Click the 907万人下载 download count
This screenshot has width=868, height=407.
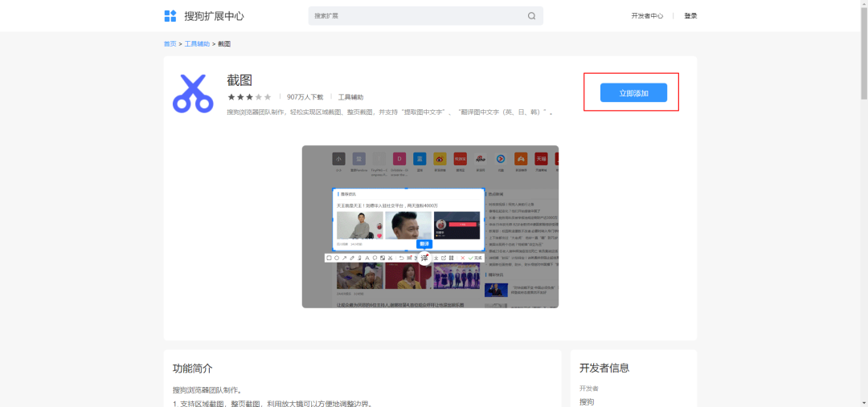(305, 97)
